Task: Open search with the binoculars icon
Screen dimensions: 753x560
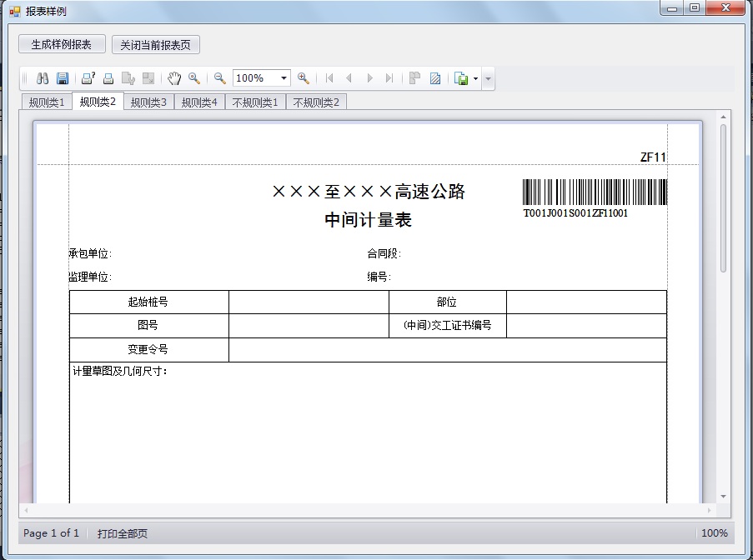Action: (x=43, y=78)
